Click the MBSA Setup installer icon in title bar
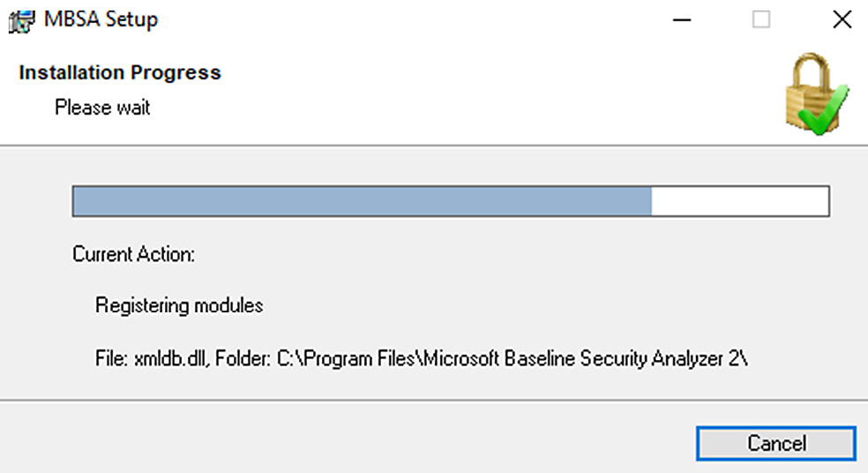 pos(21,20)
